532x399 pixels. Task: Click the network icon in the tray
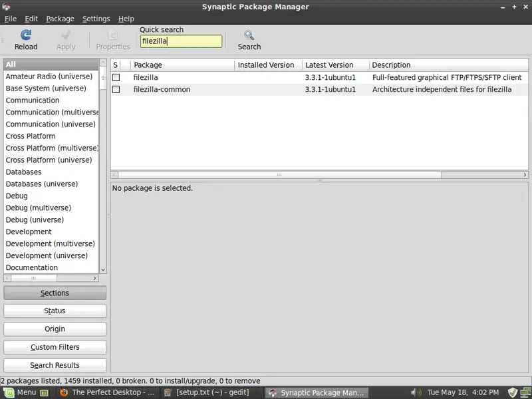pyautogui.click(x=526, y=392)
